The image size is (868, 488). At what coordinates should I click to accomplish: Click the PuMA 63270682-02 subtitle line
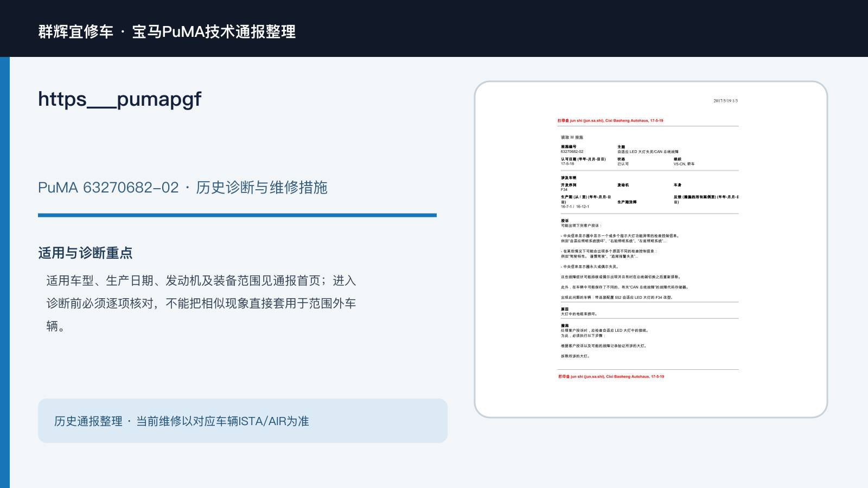183,188
